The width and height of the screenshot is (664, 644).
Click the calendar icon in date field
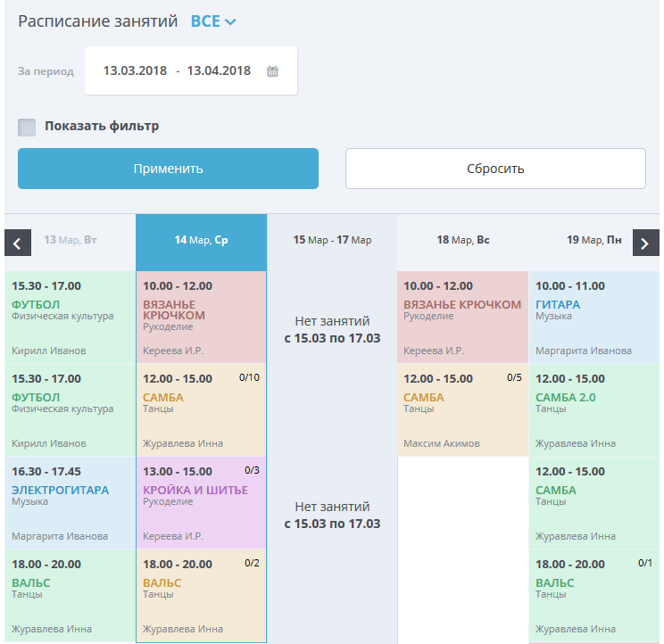(273, 71)
